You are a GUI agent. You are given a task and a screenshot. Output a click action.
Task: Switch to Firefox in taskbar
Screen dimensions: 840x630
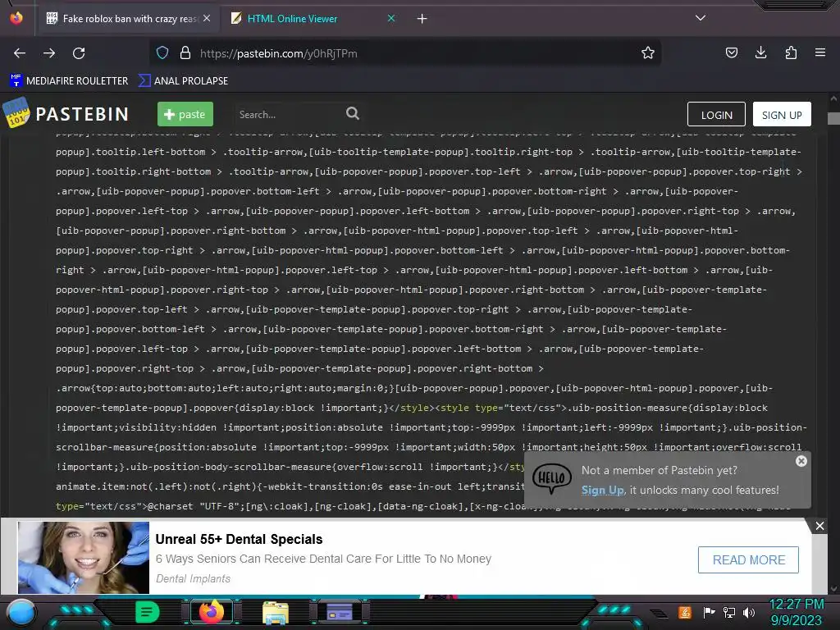tap(211, 612)
